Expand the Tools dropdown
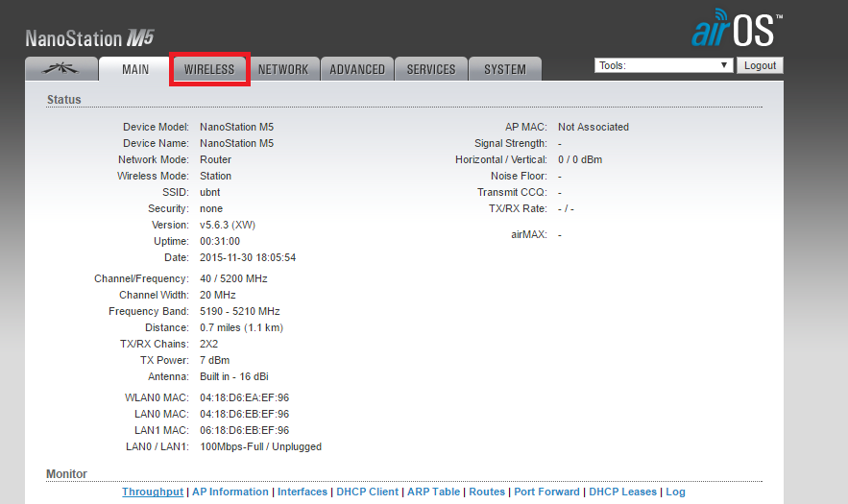The width and height of the screenshot is (848, 504). click(664, 65)
